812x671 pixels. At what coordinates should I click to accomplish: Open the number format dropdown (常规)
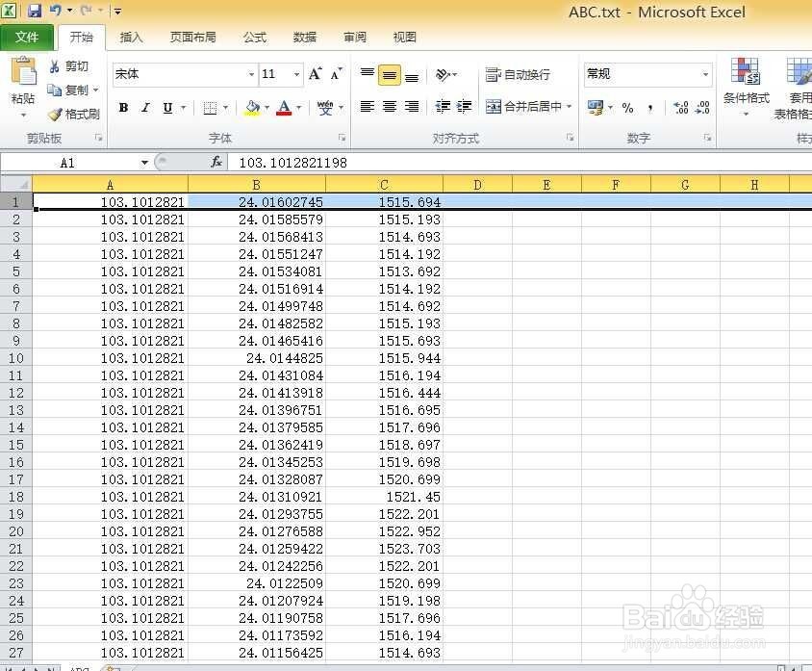coord(706,75)
